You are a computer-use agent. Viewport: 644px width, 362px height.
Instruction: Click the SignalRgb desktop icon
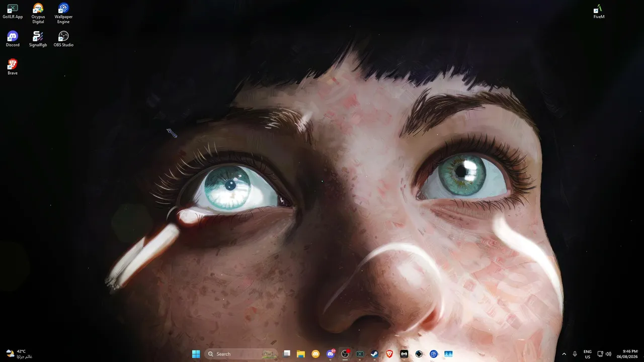[38, 39]
